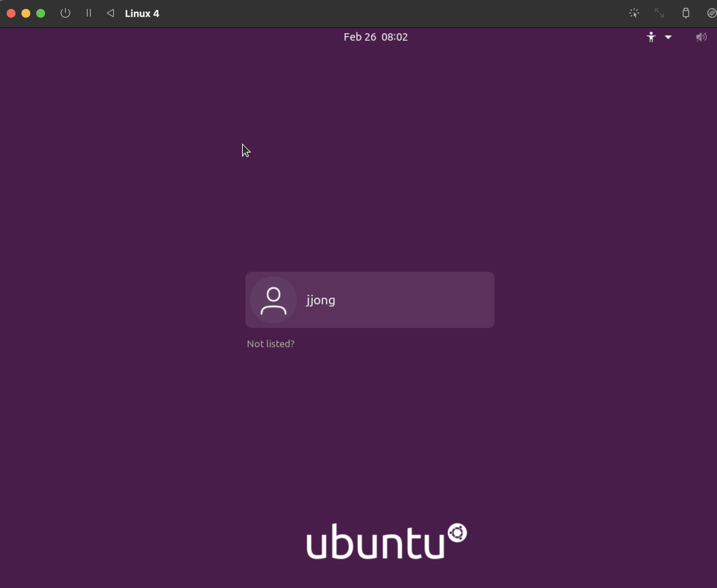Click the back triangle restart icon
Image resolution: width=717 pixels, height=588 pixels.
pos(110,13)
